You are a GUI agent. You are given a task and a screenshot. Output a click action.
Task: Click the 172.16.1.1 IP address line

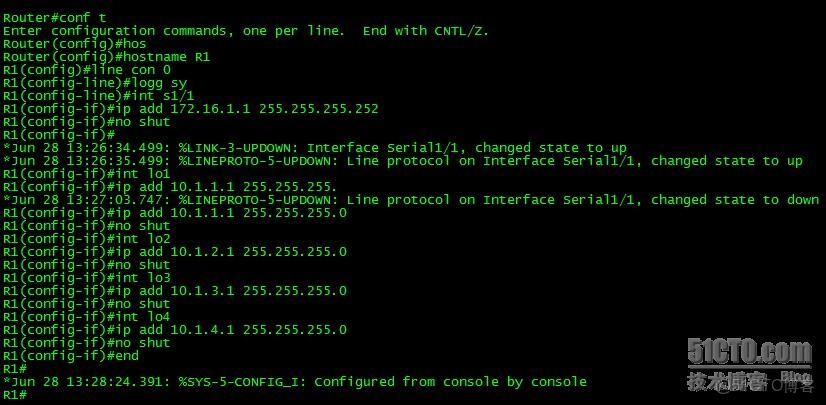[191, 109]
